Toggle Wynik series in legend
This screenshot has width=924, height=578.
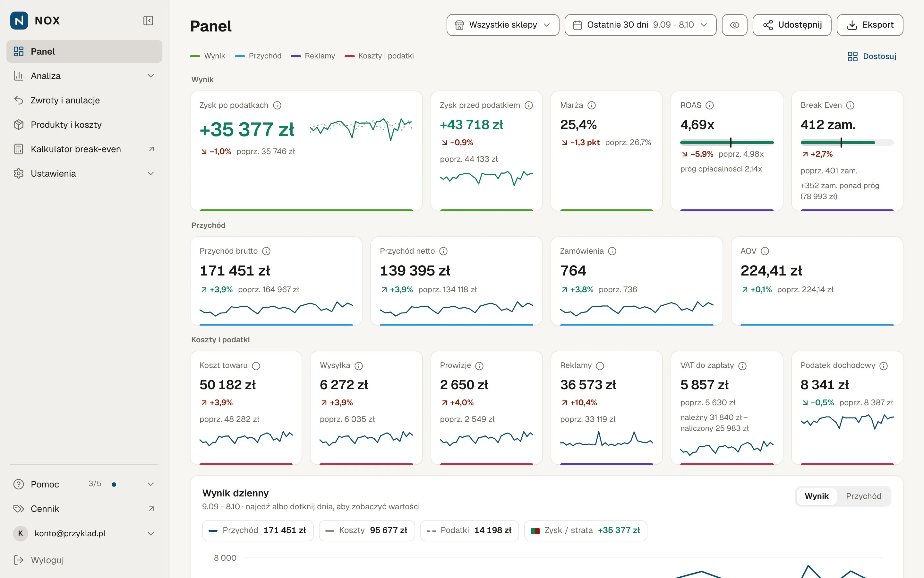[208, 56]
